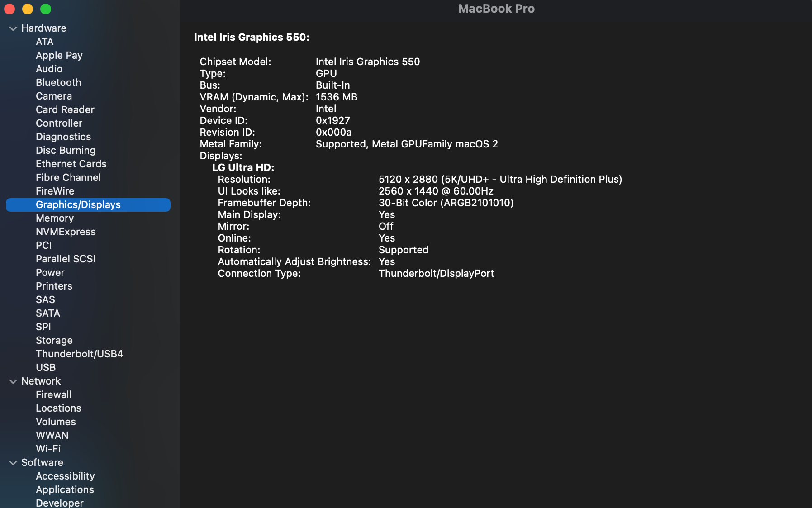
Task: Zoom the window with the green button
Action: (46, 9)
